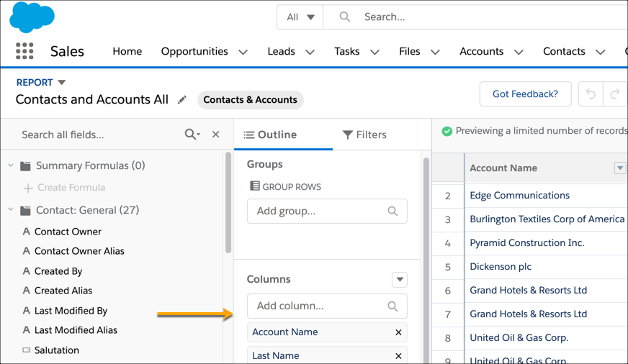The height and width of the screenshot is (364, 628).
Task: Open the Contacts tab
Action: point(564,51)
